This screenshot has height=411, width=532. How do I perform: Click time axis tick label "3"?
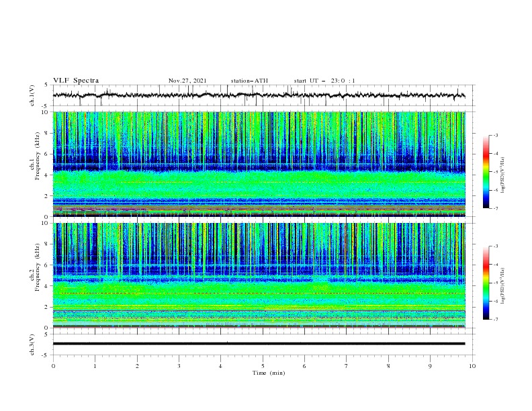179,366
